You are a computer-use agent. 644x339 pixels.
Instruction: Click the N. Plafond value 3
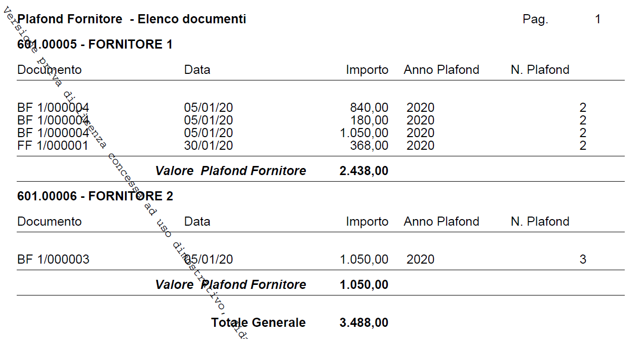(x=583, y=260)
